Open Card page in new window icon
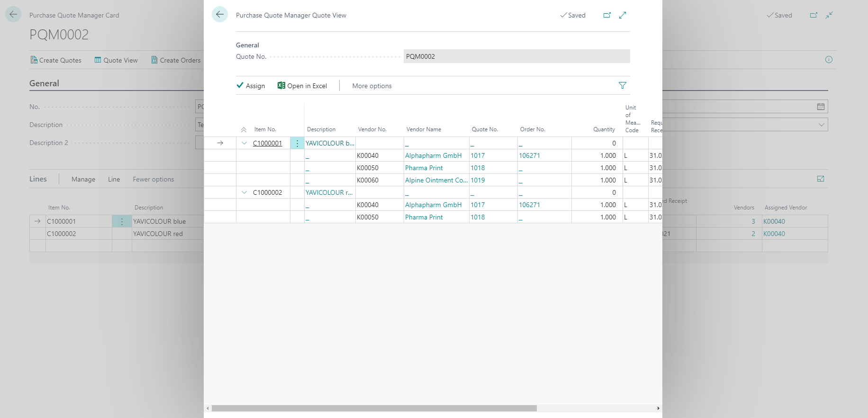This screenshot has width=868, height=418. 814,15
